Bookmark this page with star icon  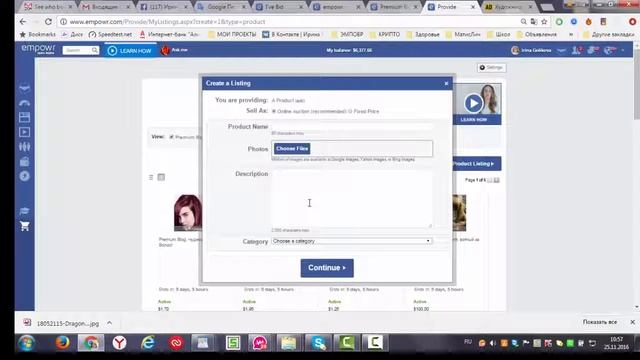click(x=544, y=22)
